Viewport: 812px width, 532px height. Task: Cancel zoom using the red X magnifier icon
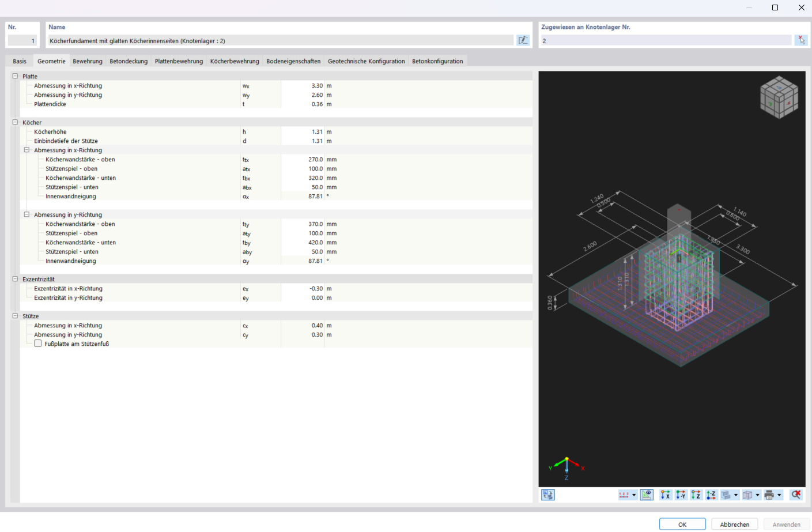(x=796, y=495)
